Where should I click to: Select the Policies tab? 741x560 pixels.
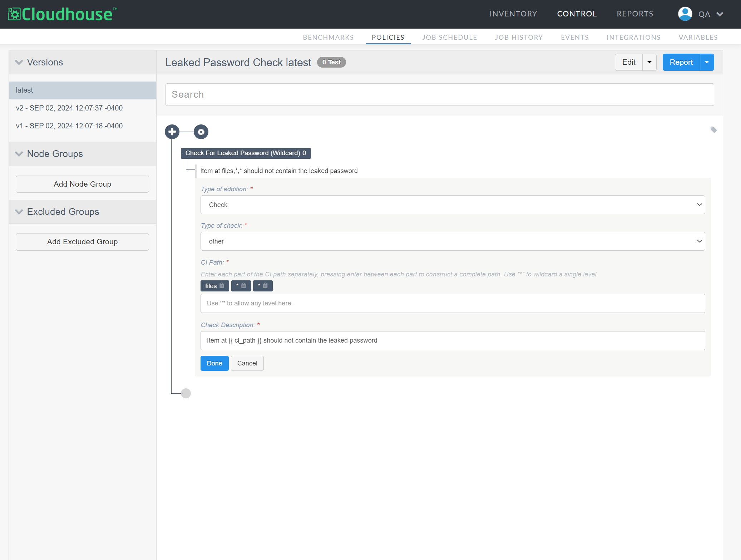click(x=388, y=37)
